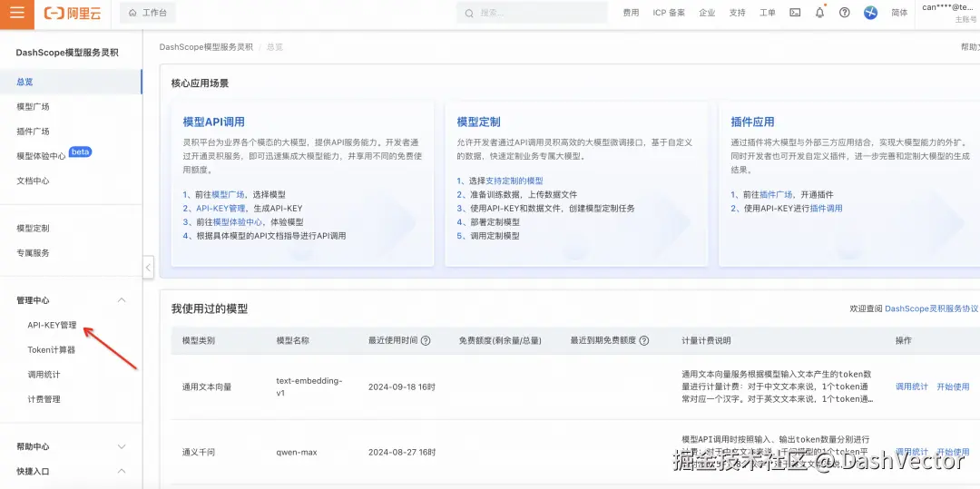Screen dimensions: 980x489
Task: Open the DashScope灵积服务协议 link
Action: click(x=932, y=308)
